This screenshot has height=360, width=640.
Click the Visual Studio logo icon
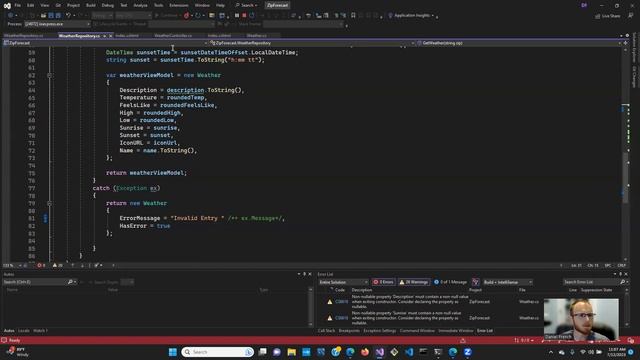7,6
